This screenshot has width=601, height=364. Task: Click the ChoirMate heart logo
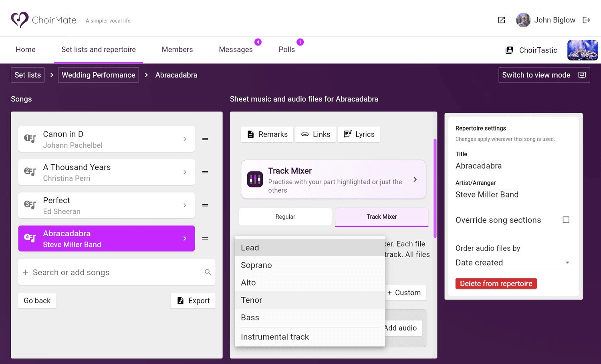tap(20, 20)
